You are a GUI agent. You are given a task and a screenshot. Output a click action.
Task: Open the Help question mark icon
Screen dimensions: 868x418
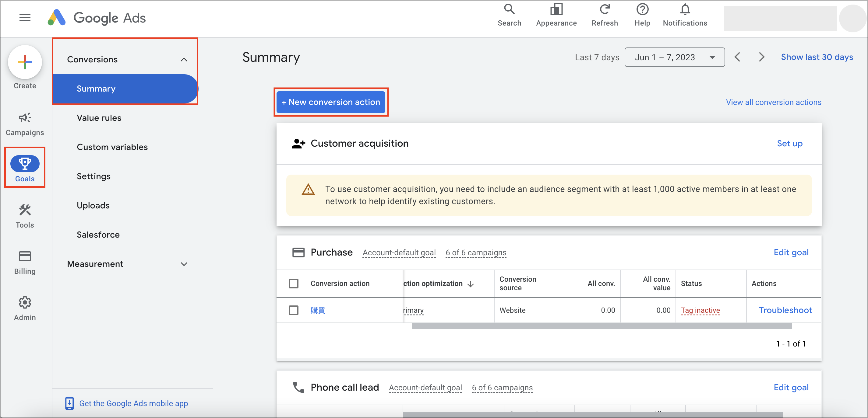tap(642, 9)
